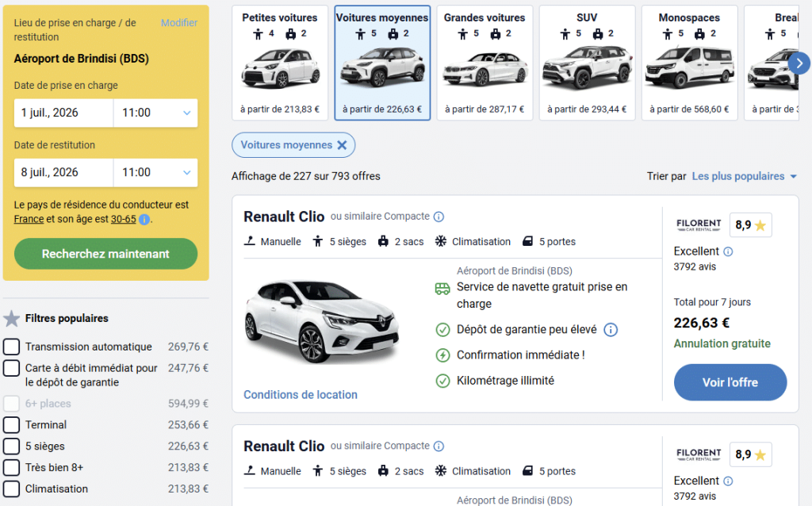Click the second offer's FILORENT logo
812x506 pixels.
[699, 454]
